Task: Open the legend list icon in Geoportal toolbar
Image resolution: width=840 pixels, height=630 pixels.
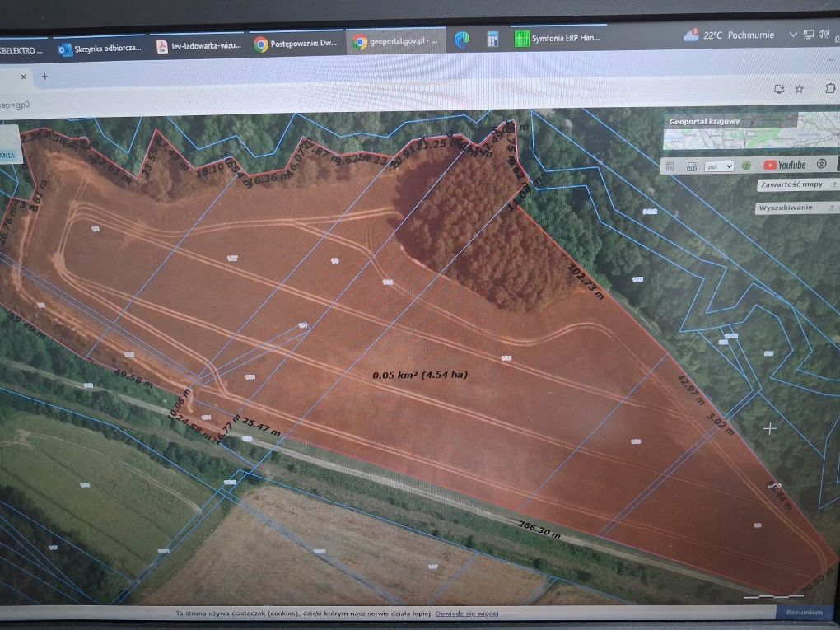Action: click(670, 166)
